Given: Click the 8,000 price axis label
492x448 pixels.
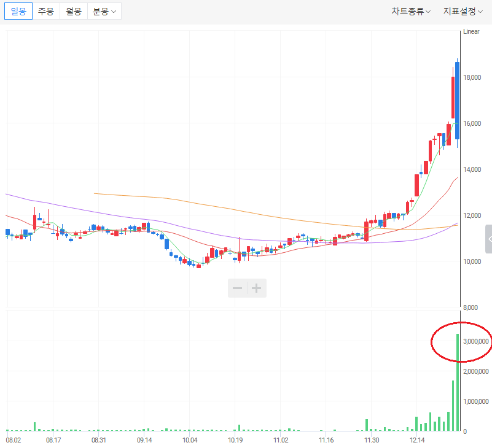Looking at the screenshot, I should [471, 307].
